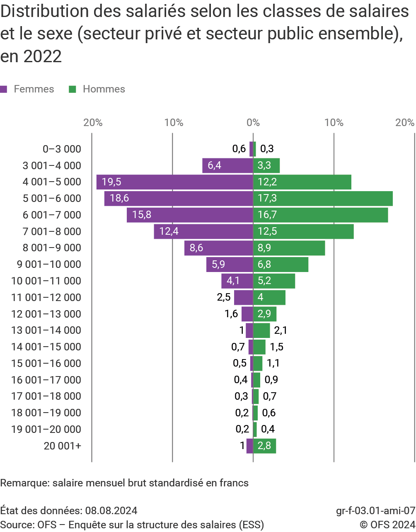Screen dimensions: 416x532
Task: Click the purple 8,6 bar for 8 001–9 000
Action: [x=218, y=248]
